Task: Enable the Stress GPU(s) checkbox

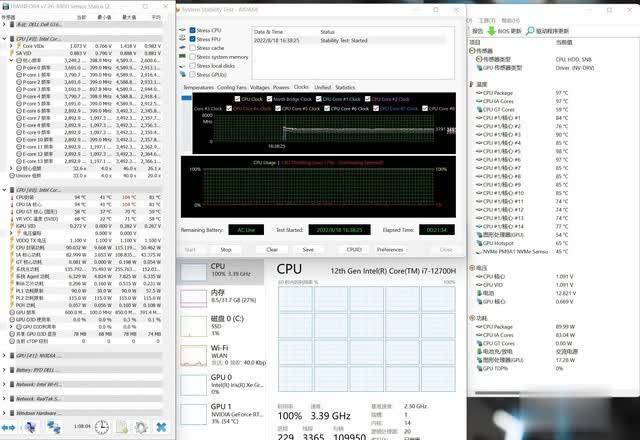Action: coord(192,74)
